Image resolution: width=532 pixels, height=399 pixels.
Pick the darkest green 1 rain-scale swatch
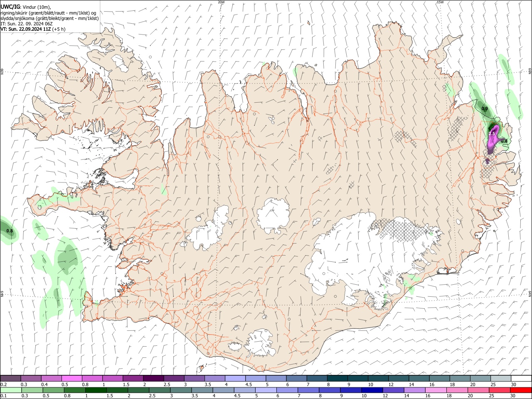(x=96, y=390)
